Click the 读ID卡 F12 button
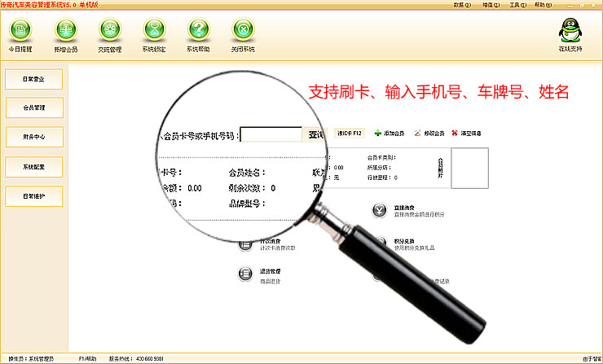 [350, 133]
